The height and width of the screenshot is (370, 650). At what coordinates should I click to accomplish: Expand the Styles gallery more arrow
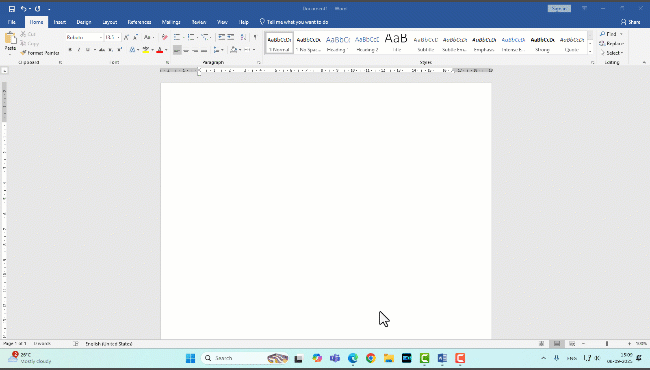(x=590, y=51)
